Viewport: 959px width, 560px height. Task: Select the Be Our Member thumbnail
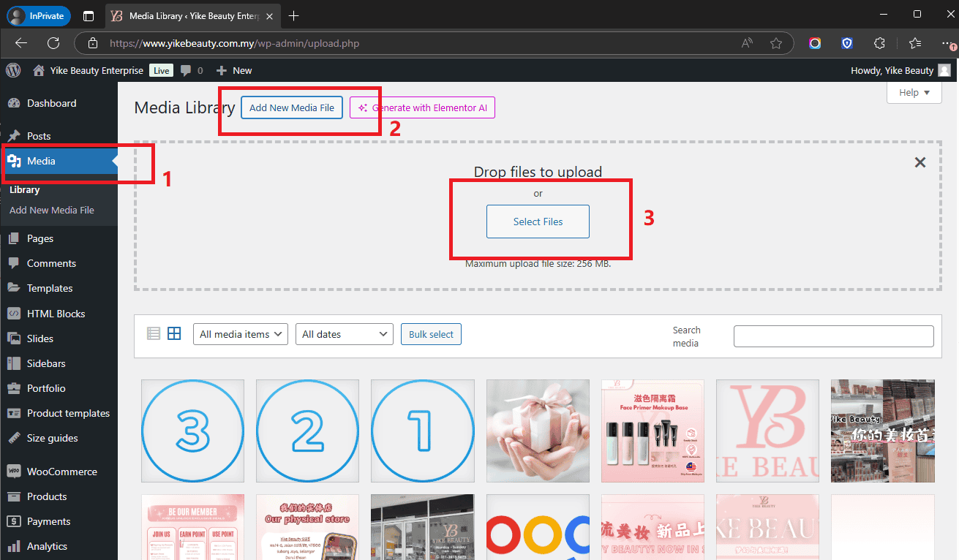click(192, 527)
